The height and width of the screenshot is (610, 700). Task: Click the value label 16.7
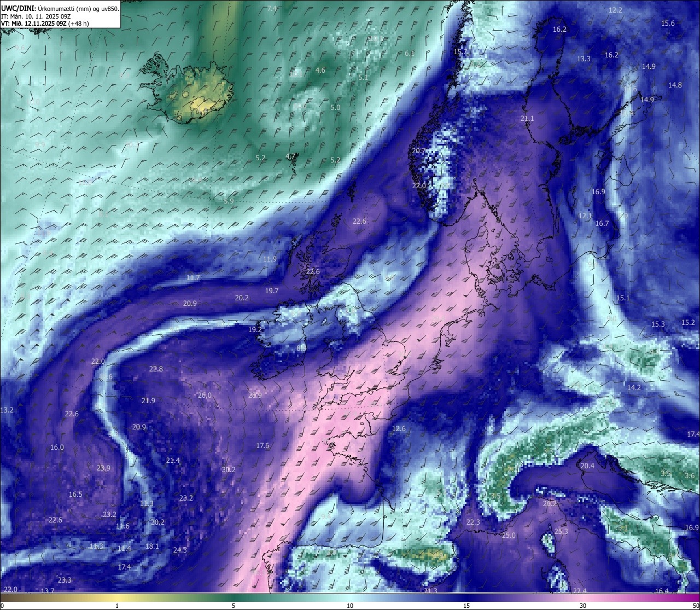point(602,223)
